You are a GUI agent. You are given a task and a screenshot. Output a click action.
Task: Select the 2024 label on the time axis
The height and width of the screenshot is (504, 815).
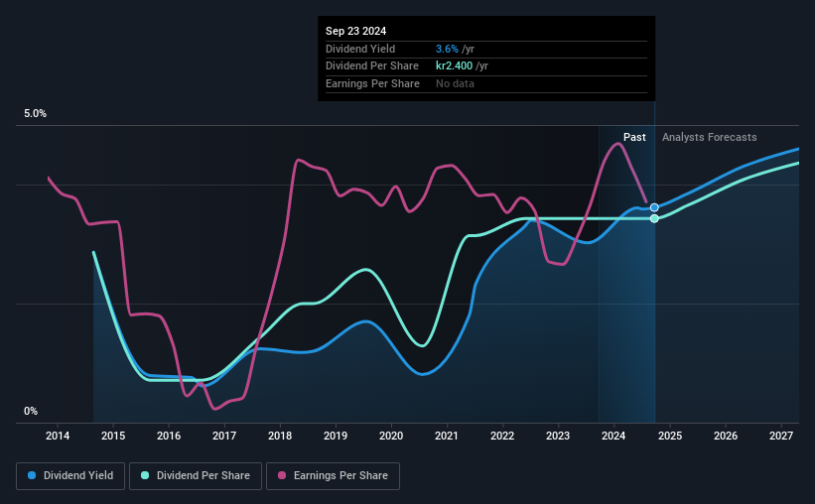click(613, 436)
